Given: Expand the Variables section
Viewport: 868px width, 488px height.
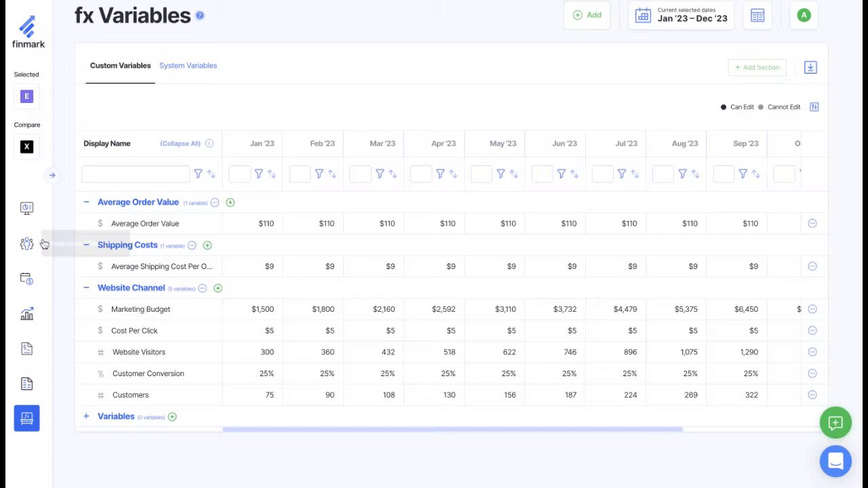Looking at the screenshot, I should point(86,416).
